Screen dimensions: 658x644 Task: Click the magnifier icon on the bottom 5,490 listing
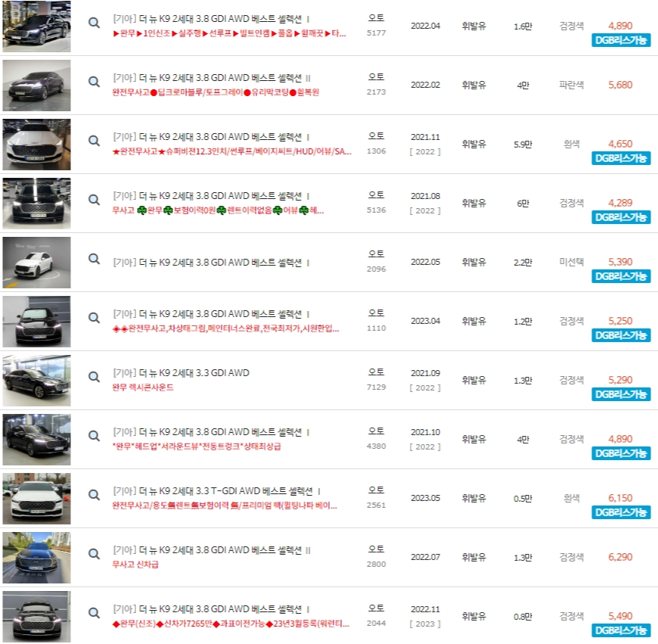[x=94, y=614]
